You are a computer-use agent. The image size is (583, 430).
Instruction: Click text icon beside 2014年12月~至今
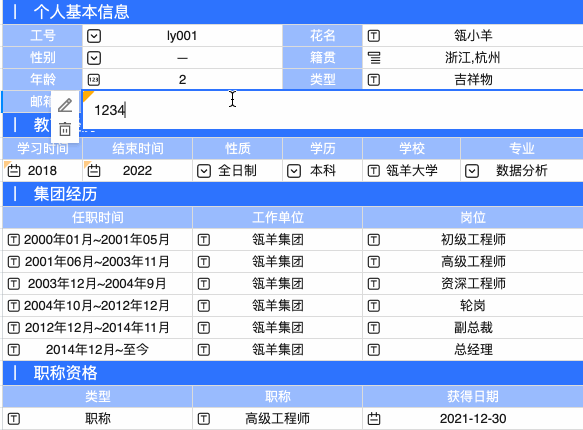14,350
